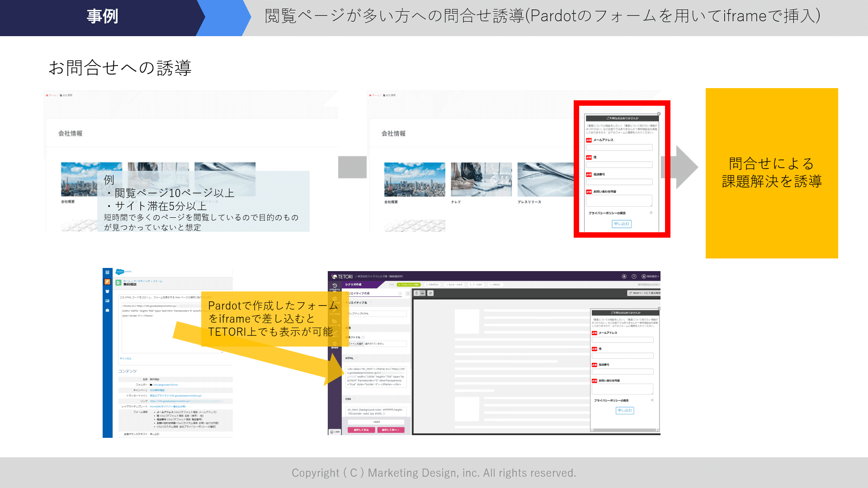
Task: Click horizontal scrollbar in TETORI preview popup
Action: tap(624, 430)
